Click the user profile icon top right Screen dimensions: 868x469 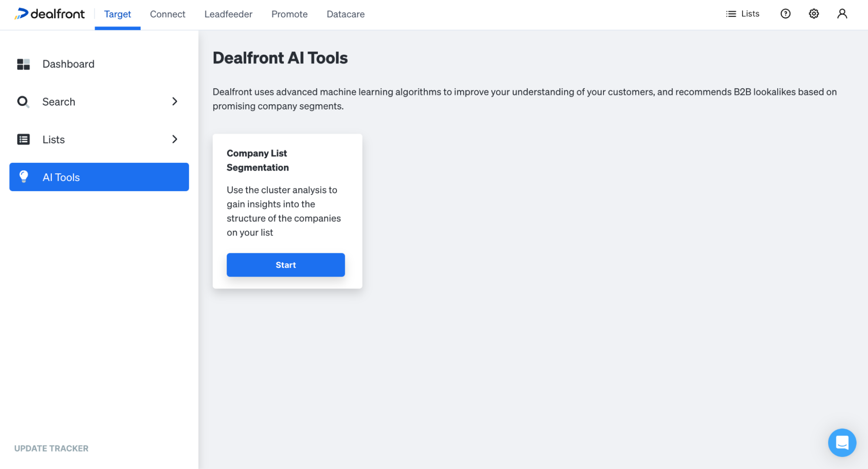tap(842, 13)
